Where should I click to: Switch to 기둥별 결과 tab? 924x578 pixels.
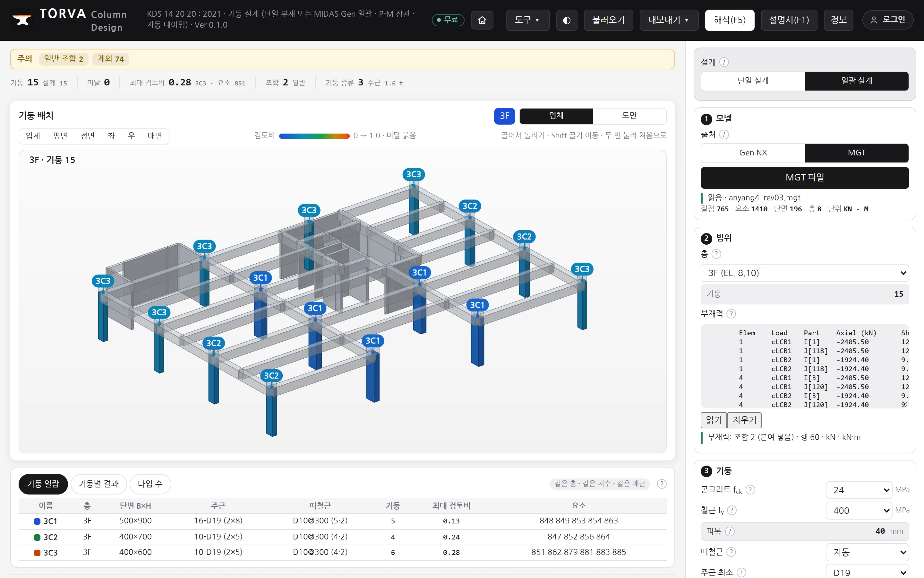(98, 484)
